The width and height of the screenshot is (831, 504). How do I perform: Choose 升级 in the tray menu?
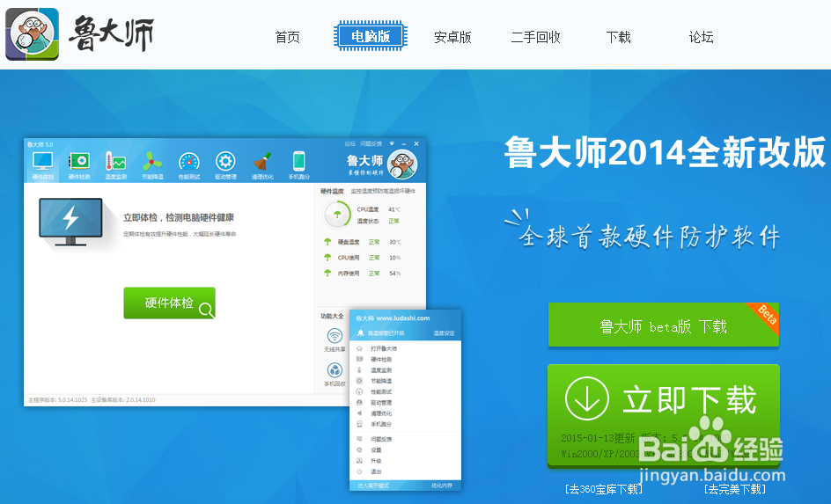pyautogui.click(x=376, y=461)
